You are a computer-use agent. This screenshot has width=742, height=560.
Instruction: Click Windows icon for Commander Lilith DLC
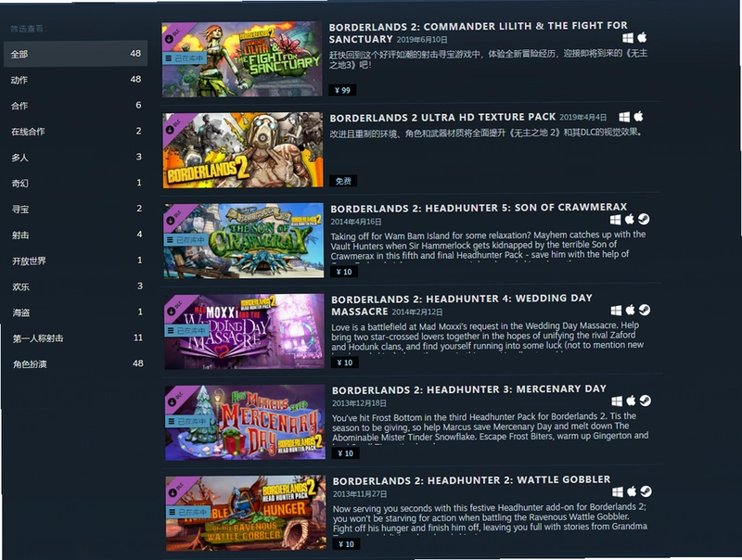tap(628, 38)
